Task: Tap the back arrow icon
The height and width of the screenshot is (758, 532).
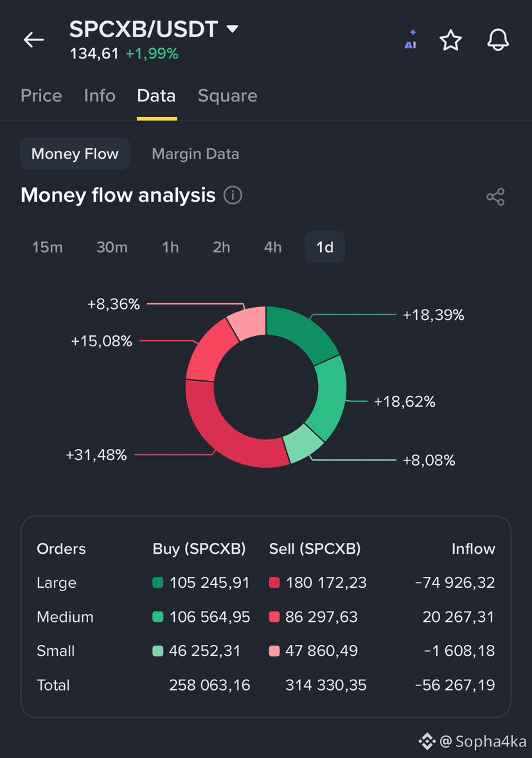Action: pos(34,40)
